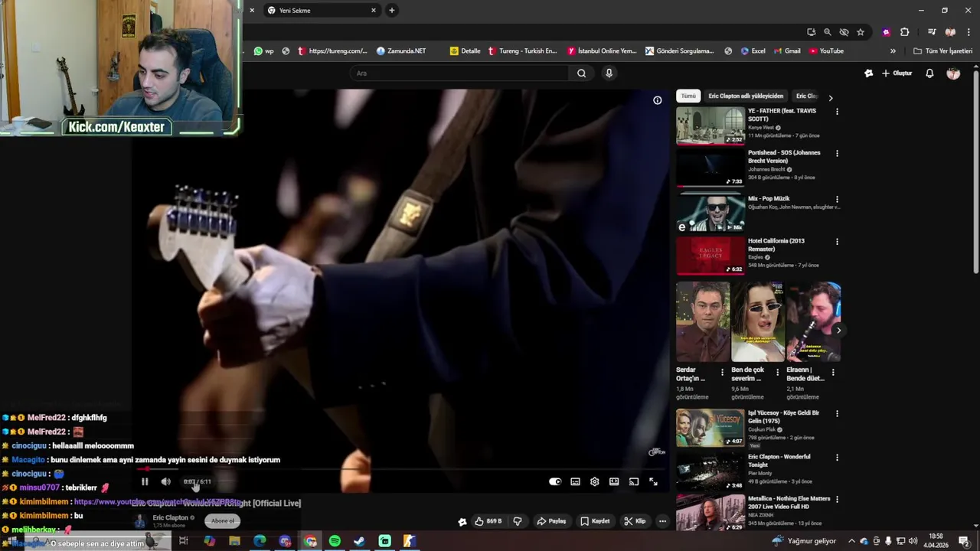This screenshot has width=980, height=551.
Task: Open the Zamunda.NET bookmark
Action: point(401,51)
